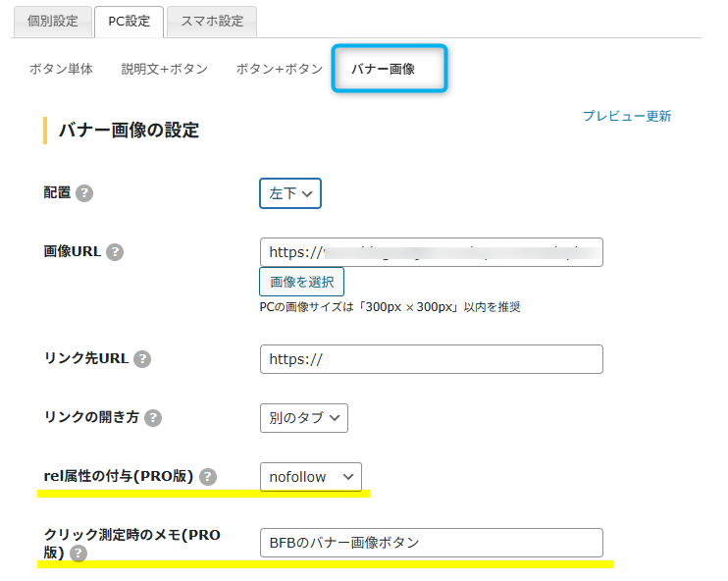This screenshot has width=728, height=581.
Task: Click help icon for rel属性の付与(PRO版)
Action: pos(208,477)
